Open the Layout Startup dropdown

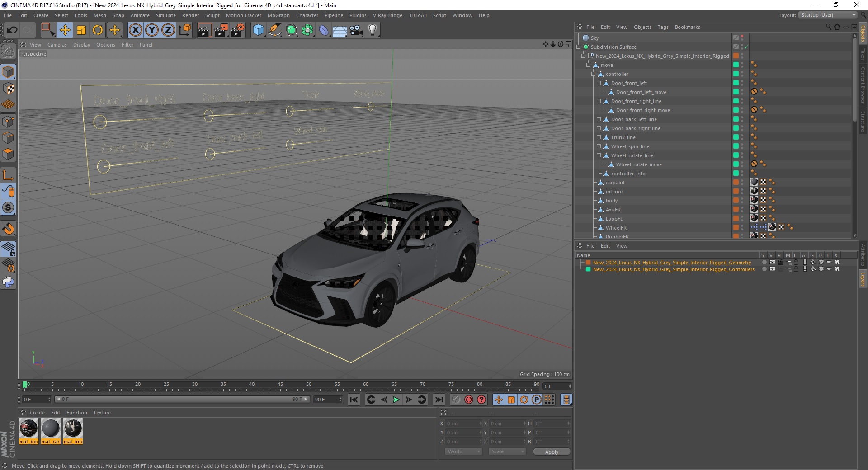click(828, 15)
